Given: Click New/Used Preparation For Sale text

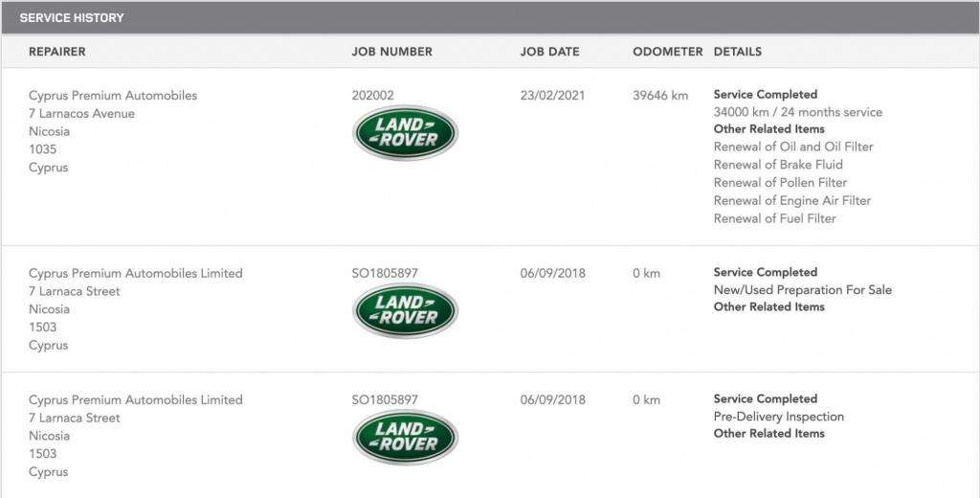Looking at the screenshot, I should pyautogui.click(x=802, y=290).
